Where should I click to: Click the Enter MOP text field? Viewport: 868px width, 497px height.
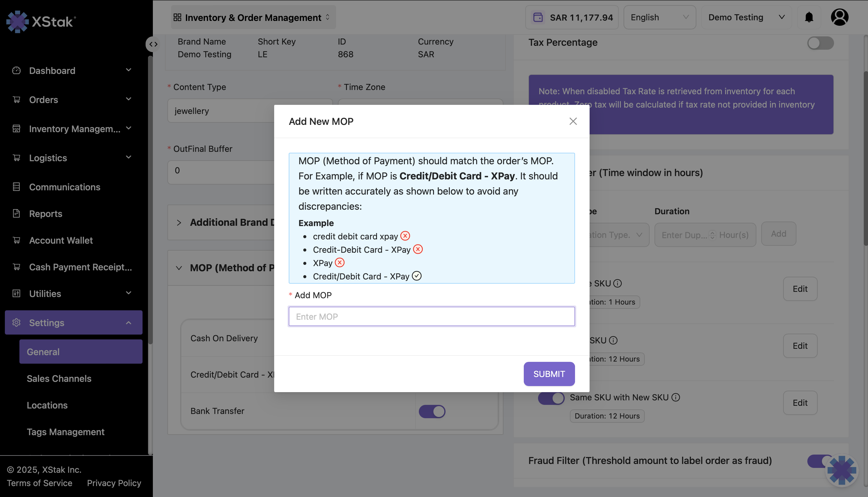(432, 316)
